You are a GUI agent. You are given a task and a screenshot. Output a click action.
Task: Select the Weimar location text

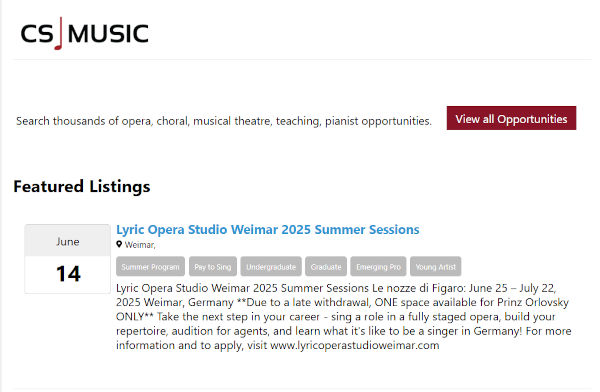[140, 245]
